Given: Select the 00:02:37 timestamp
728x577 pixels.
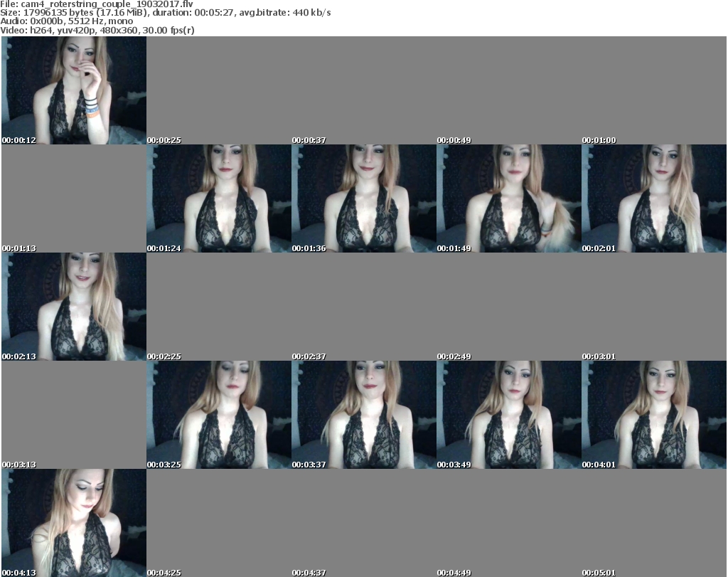Looking at the screenshot, I should [x=309, y=356].
